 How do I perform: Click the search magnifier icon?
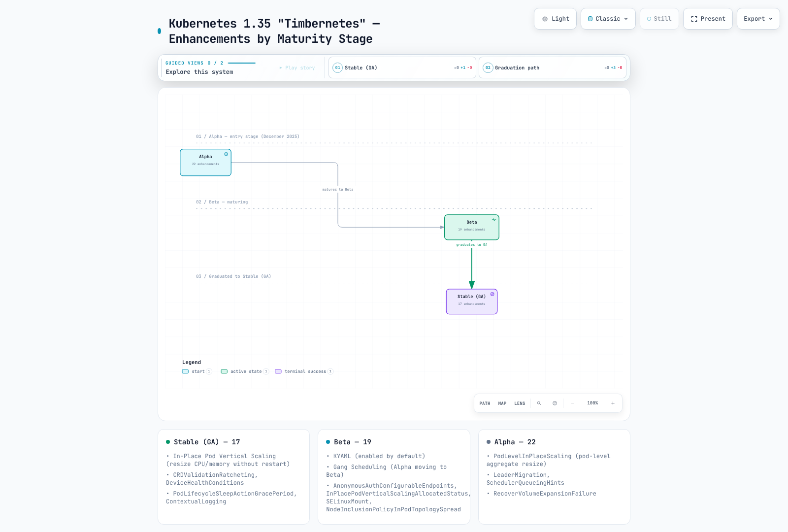[539, 403]
